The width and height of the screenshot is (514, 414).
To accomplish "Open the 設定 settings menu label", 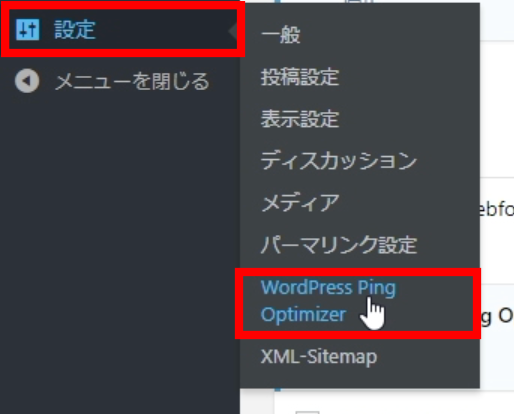I will (x=75, y=30).
